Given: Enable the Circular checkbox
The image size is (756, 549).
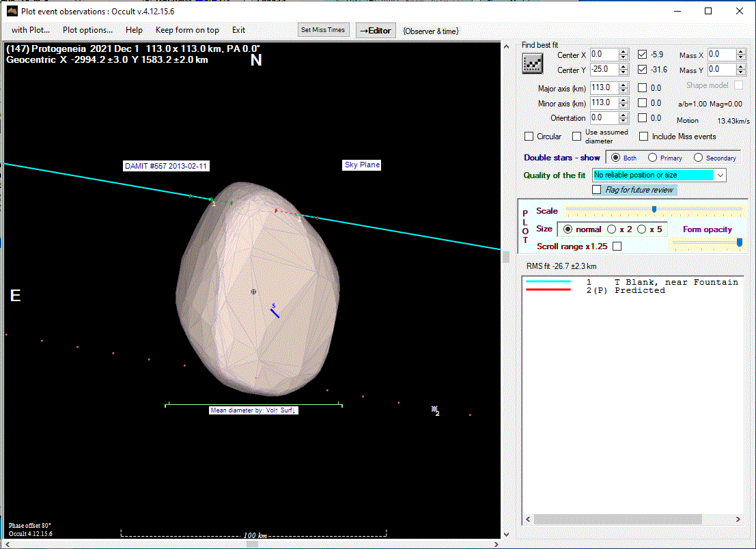Looking at the screenshot, I should click(x=529, y=137).
